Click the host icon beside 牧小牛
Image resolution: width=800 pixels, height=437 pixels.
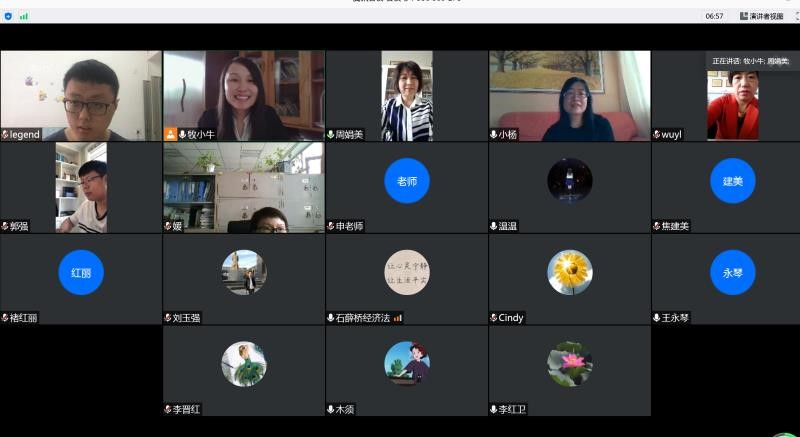pyautogui.click(x=170, y=134)
